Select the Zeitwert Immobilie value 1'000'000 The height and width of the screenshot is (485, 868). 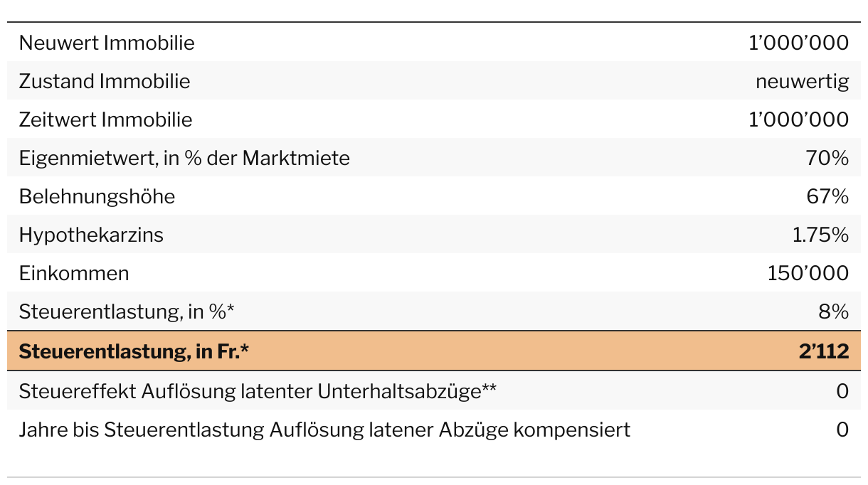coord(798,119)
